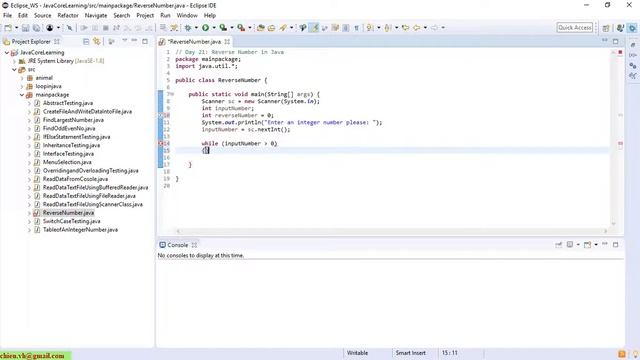Open the Refactor menu

(68, 15)
